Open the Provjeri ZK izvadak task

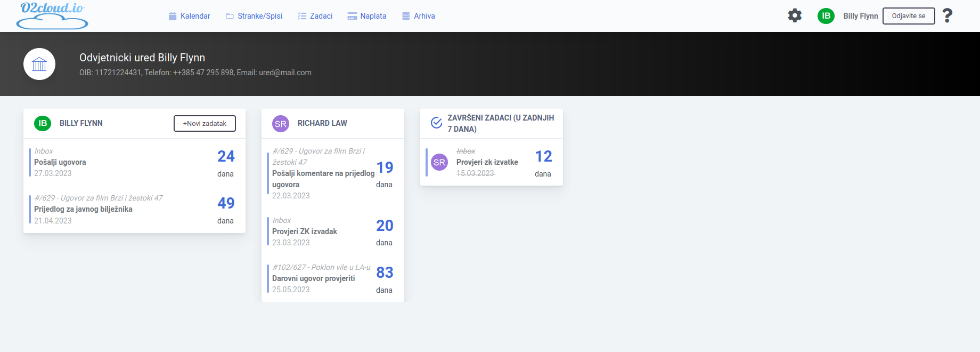[x=305, y=231]
